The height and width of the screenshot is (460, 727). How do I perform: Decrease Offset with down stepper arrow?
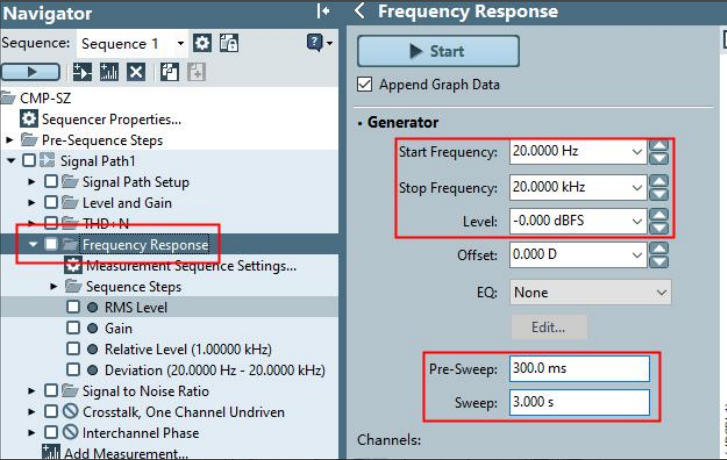tap(658, 262)
